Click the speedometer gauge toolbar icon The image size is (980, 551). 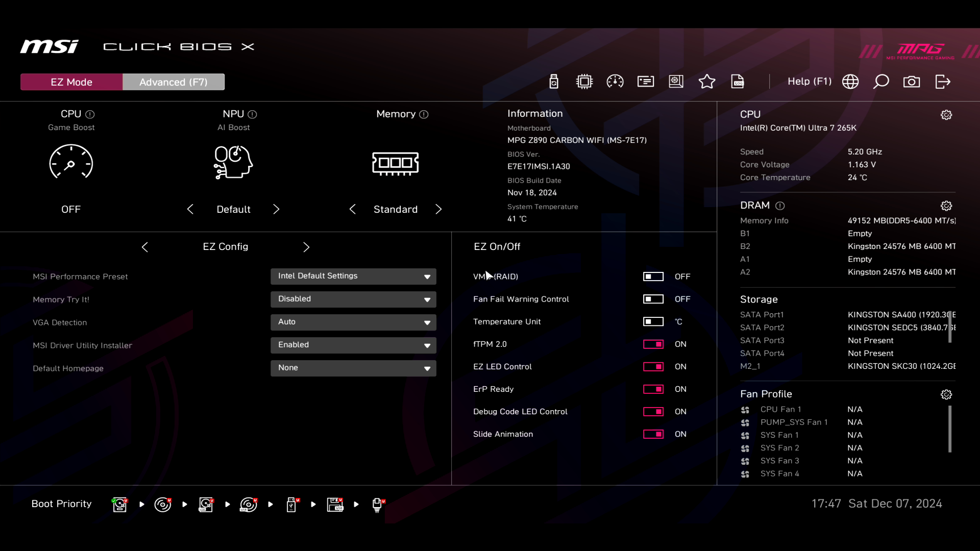point(615,82)
